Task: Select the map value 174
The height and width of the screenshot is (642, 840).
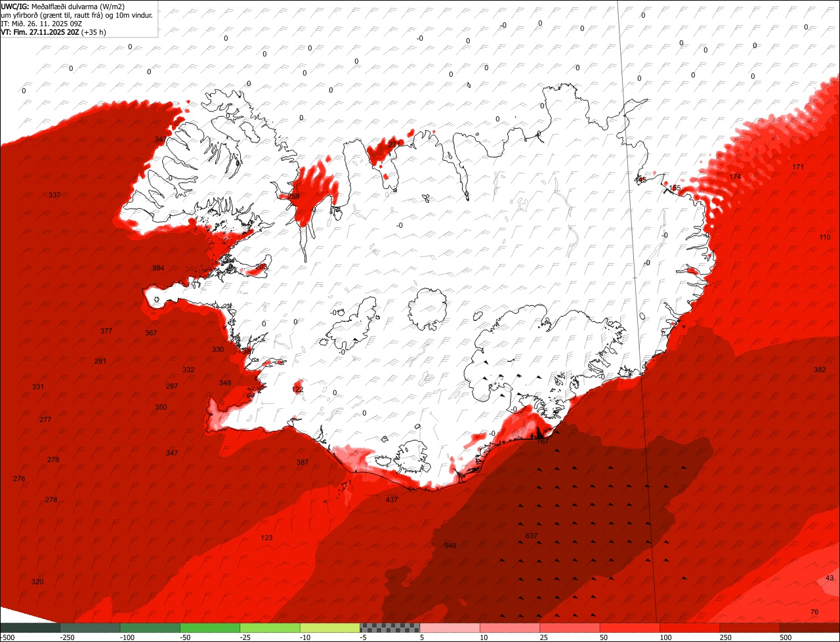Action: (735, 177)
